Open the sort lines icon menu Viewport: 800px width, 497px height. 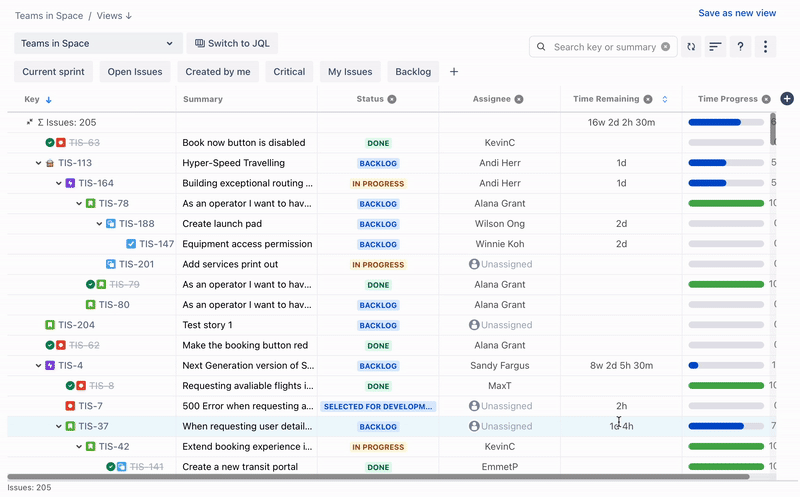click(715, 46)
